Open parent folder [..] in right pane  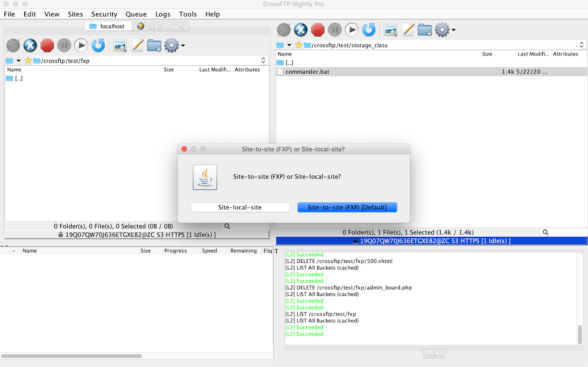[x=285, y=63]
